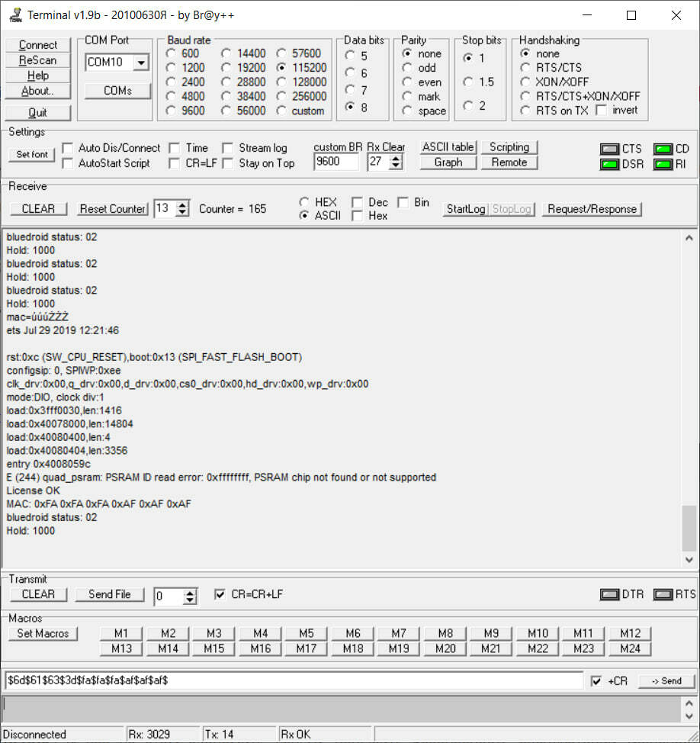Rescan ports with ReScan button
Screen dimensions: 700x743
[x=38, y=60]
